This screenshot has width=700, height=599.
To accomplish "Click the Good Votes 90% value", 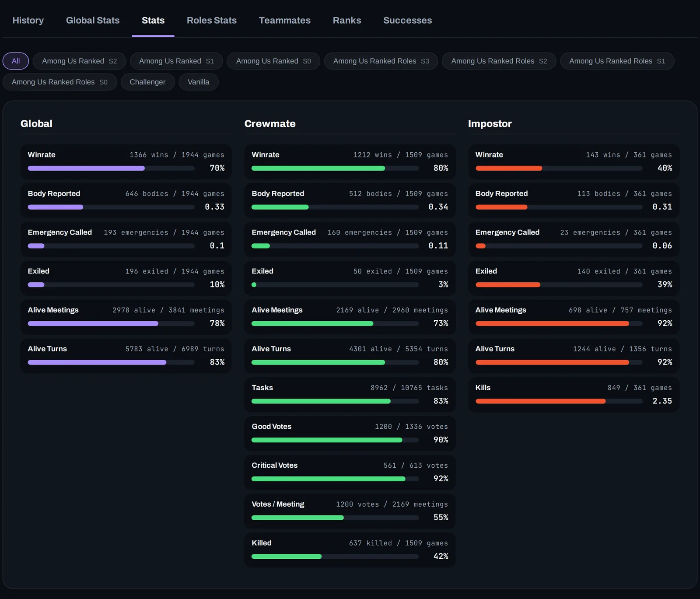I will point(441,440).
